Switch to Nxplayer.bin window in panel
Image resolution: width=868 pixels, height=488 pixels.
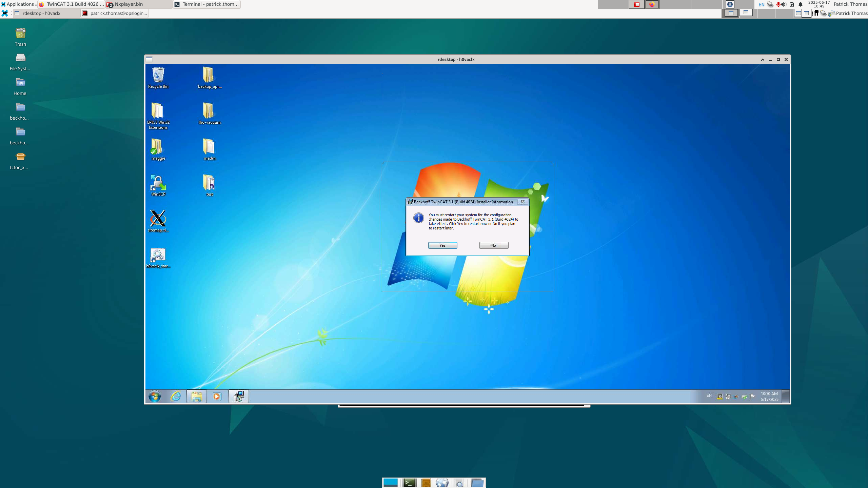pos(139,4)
